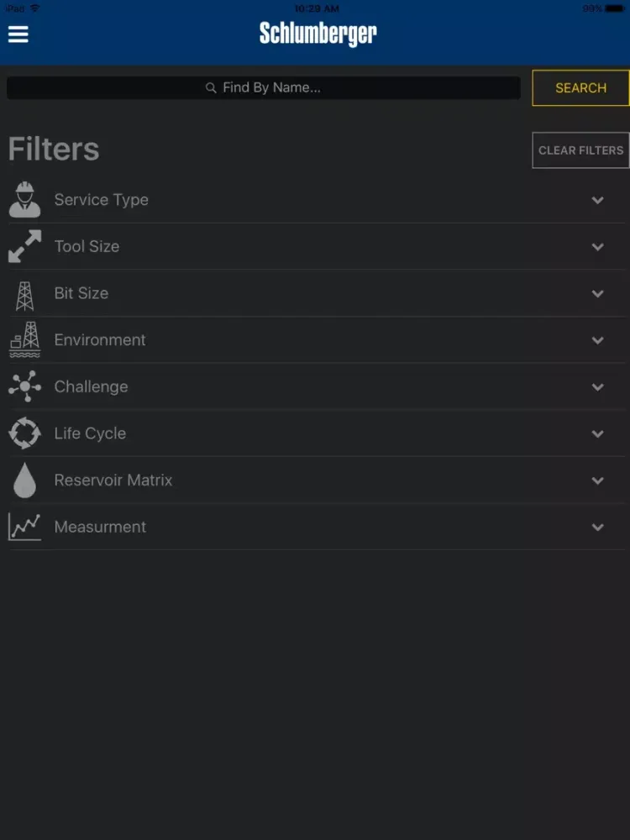Tap the Measurment chart icon
630x840 pixels.
coord(24,527)
